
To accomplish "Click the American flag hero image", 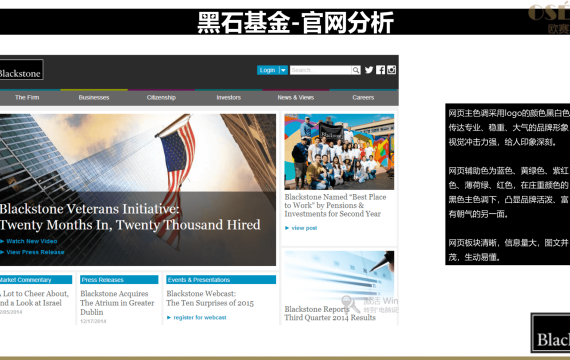I will [x=138, y=189].
